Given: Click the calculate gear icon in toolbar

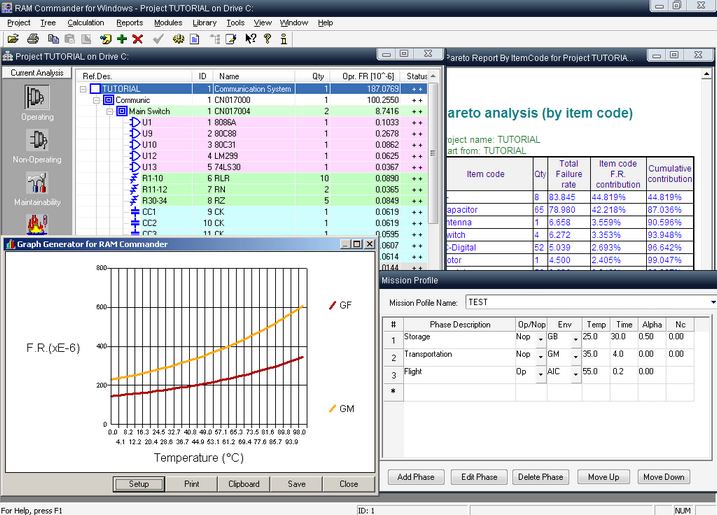Looking at the screenshot, I should 178,39.
